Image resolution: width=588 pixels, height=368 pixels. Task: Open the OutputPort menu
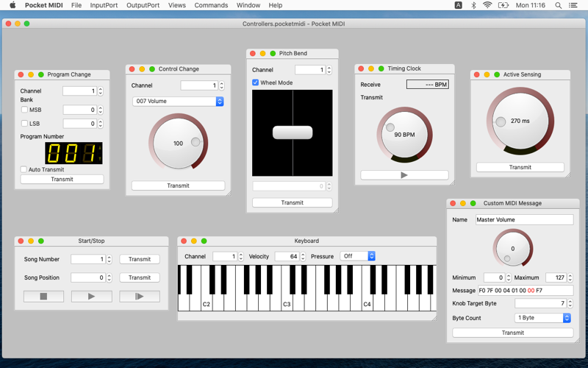[x=143, y=5]
